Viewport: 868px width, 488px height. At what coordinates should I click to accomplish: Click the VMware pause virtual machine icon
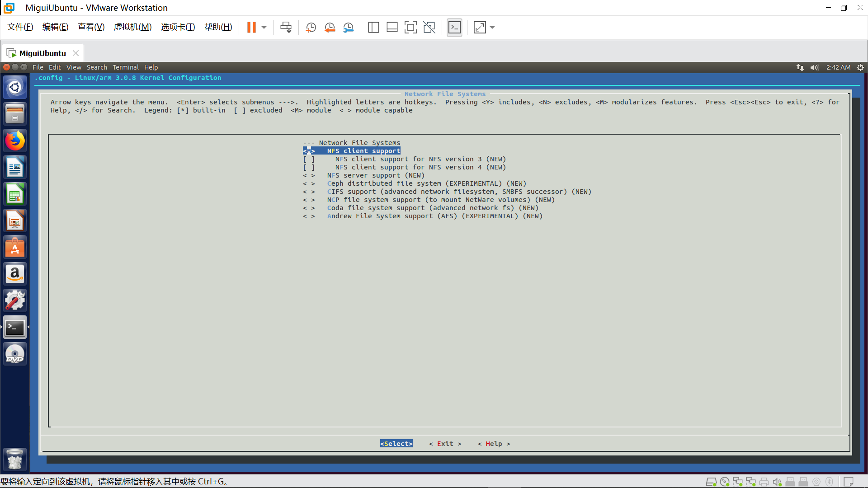[251, 28]
